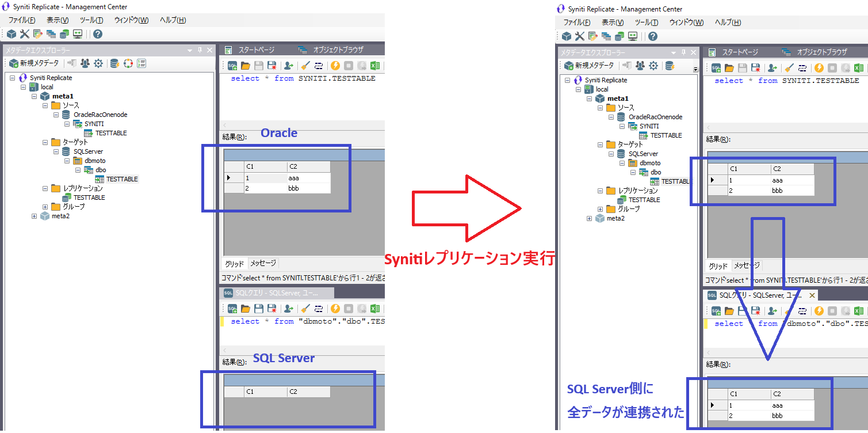Click cell 'aaa' in left window Oracle results
The height and width of the screenshot is (433, 868).
[308, 178]
